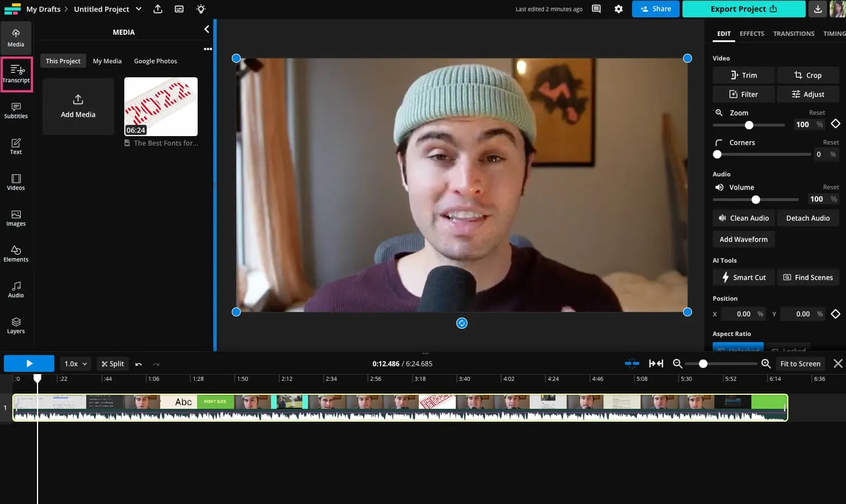The height and width of the screenshot is (504, 846).
Task: Open the Media sidebar panel
Action: [16, 38]
